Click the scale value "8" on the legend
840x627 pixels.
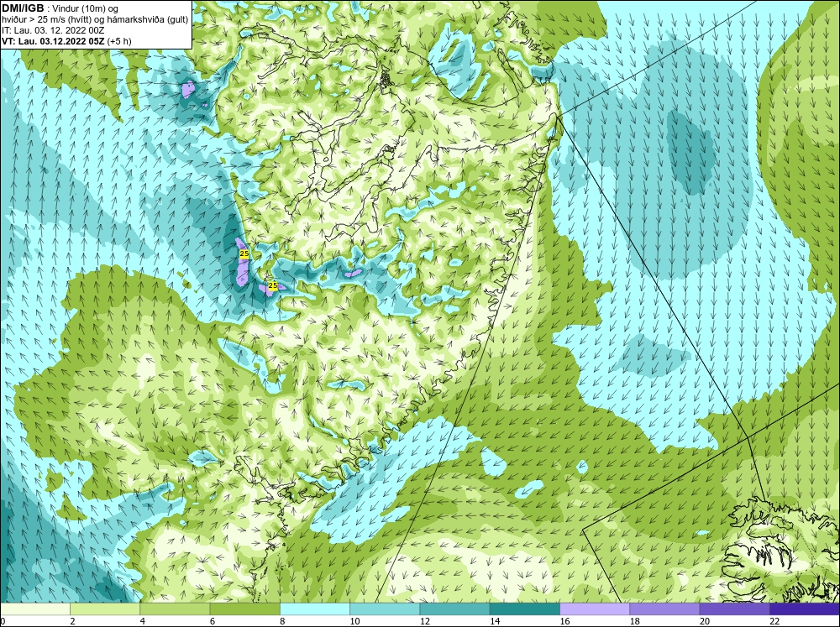point(282,621)
